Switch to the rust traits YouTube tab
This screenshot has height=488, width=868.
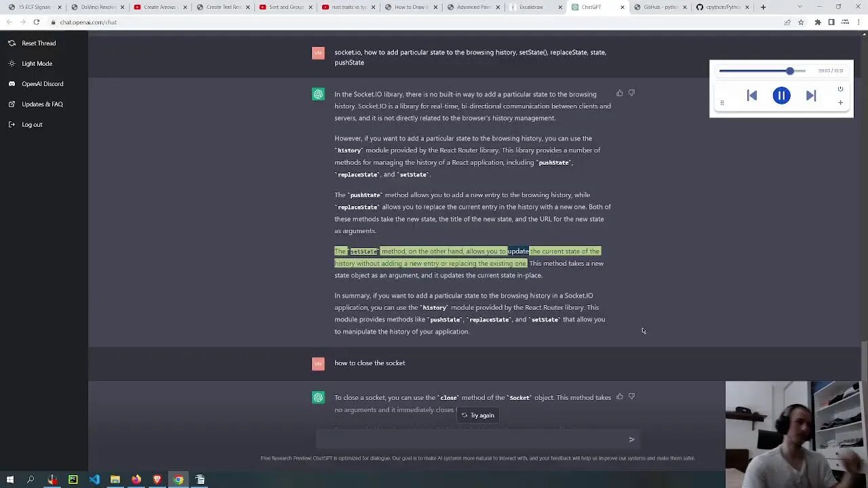347,7
